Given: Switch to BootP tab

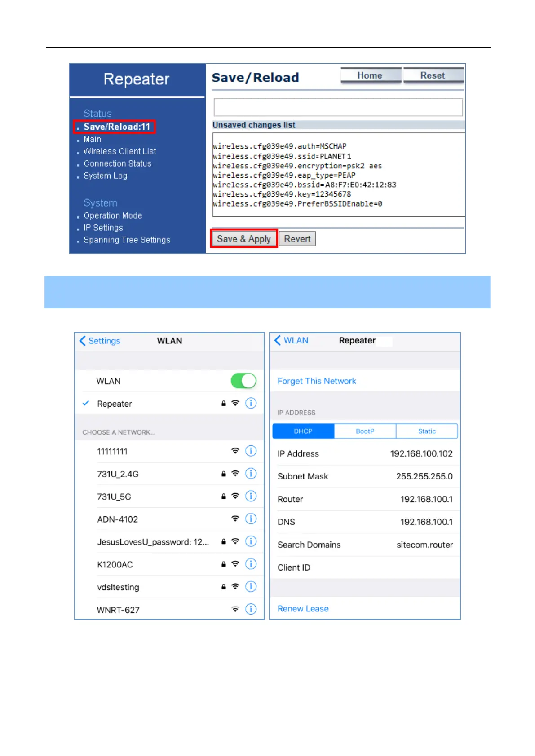Looking at the screenshot, I should tap(365, 431).
